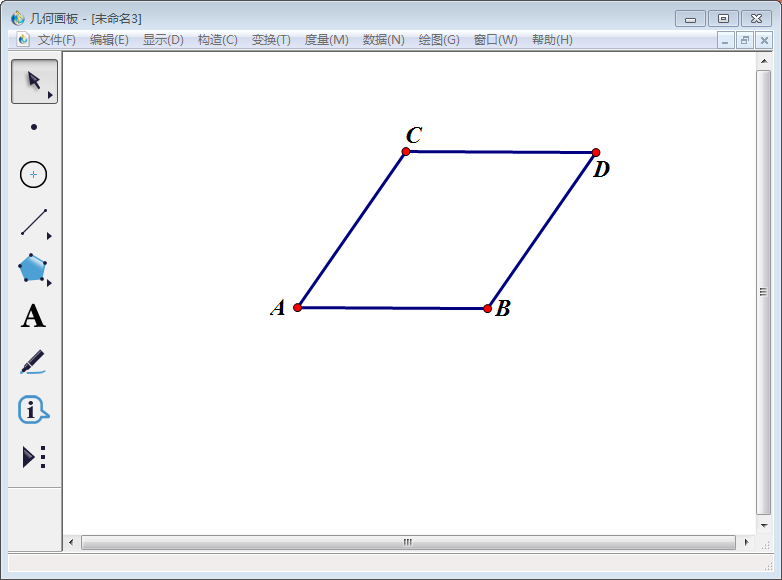Select the Compass circle tool
Viewport: 782px width, 580px height.
(x=33, y=175)
